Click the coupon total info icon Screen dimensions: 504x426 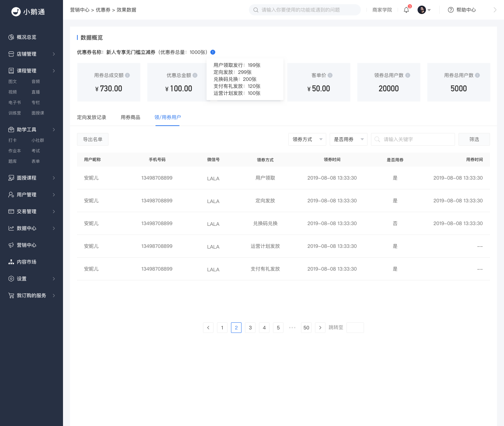[x=213, y=52]
